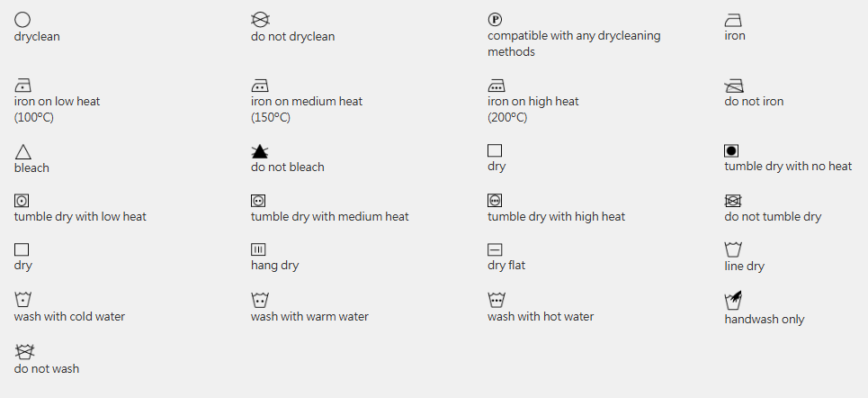The image size is (868, 398).
Task: Click the crossed-out do not iron icon
Action: pos(733,86)
